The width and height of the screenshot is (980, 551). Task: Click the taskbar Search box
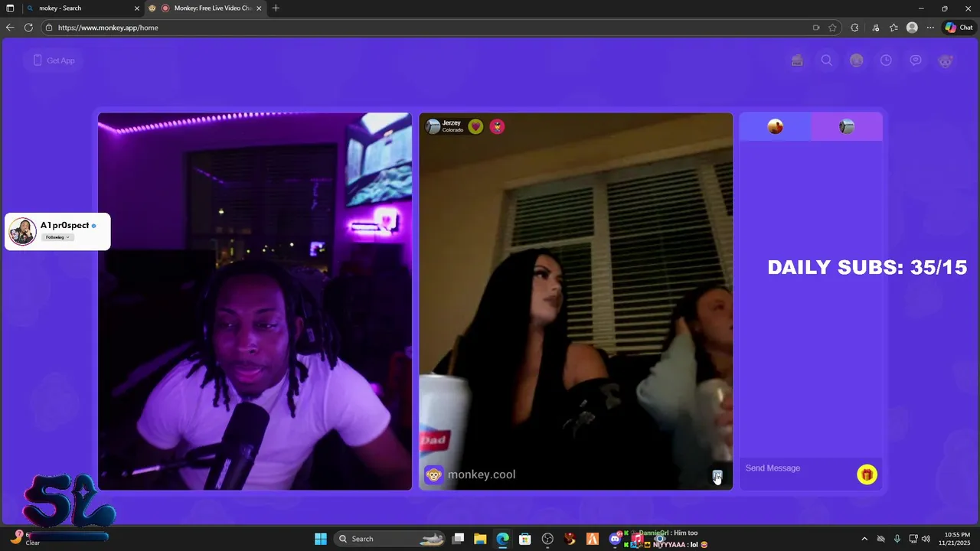(x=390, y=539)
